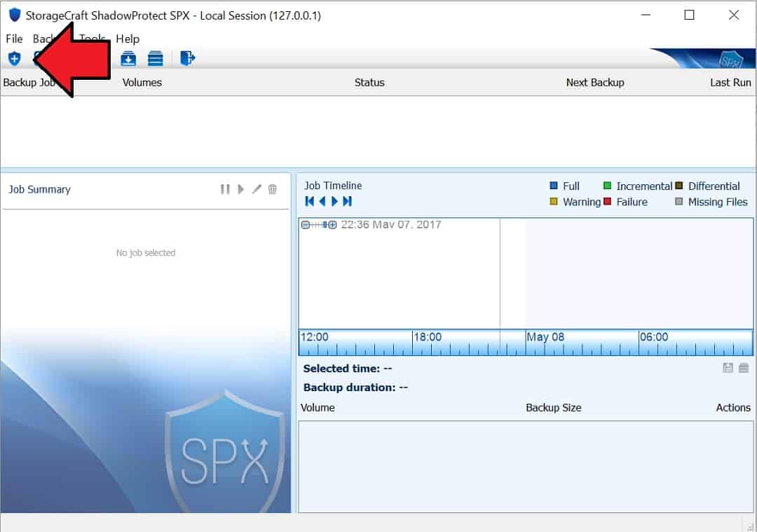Screen dimensions: 757x532
Task: Click the Full legend blue swatch
Action: click(x=554, y=186)
